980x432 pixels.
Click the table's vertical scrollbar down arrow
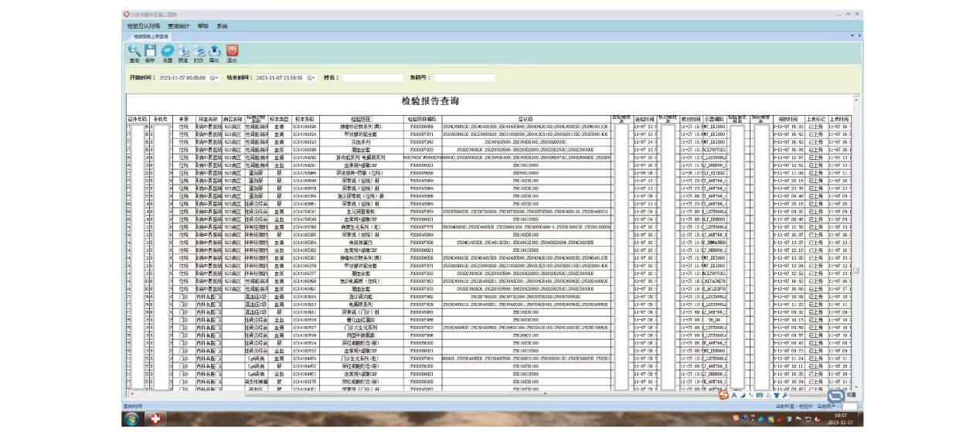pyautogui.click(x=856, y=388)
